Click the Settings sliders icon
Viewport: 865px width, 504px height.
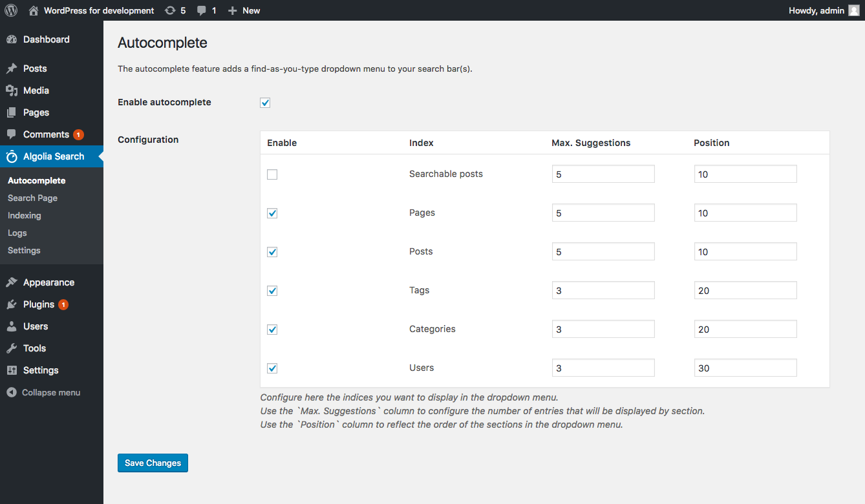point(12,370)
